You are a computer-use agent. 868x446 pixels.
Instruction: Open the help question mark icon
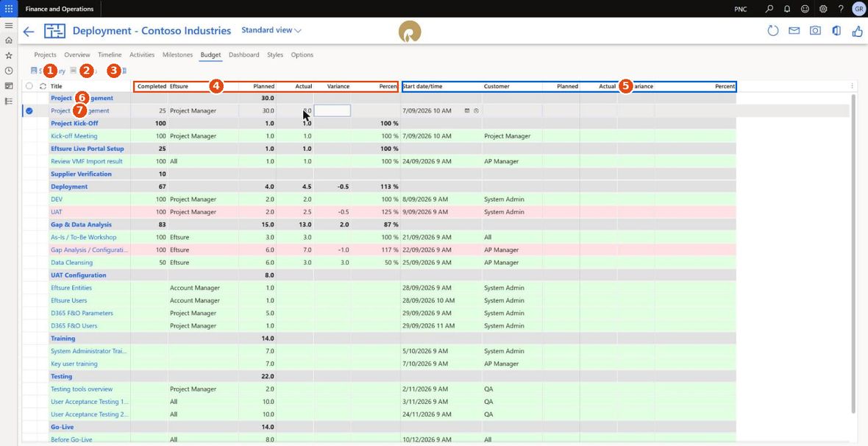(841, 9)
